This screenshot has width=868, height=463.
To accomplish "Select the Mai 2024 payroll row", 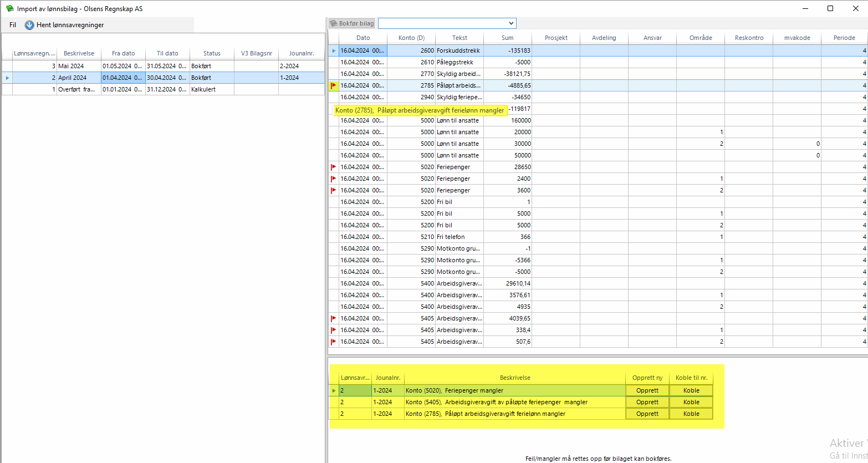I will click(164, 66).
